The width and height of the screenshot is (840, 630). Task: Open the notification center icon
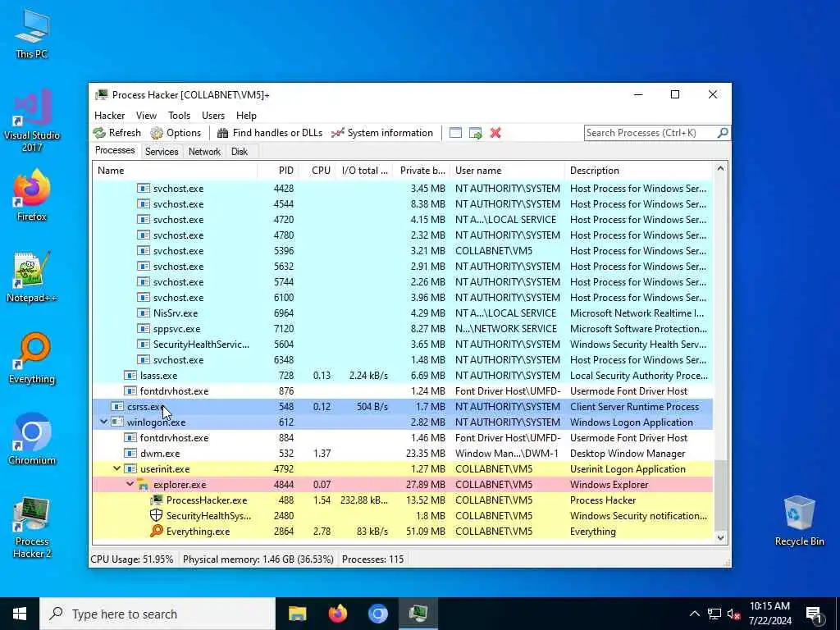point(814,615)
